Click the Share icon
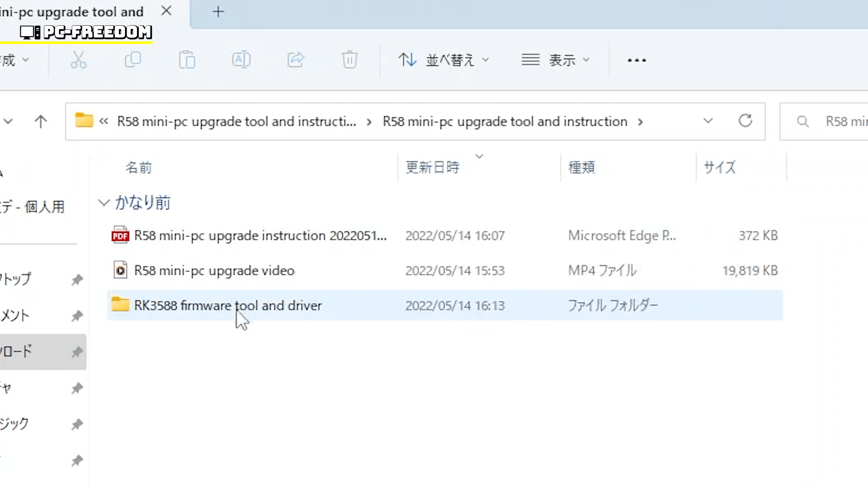Image resolution: width=868 pixels, height=488 pixels. click(296, 60)
